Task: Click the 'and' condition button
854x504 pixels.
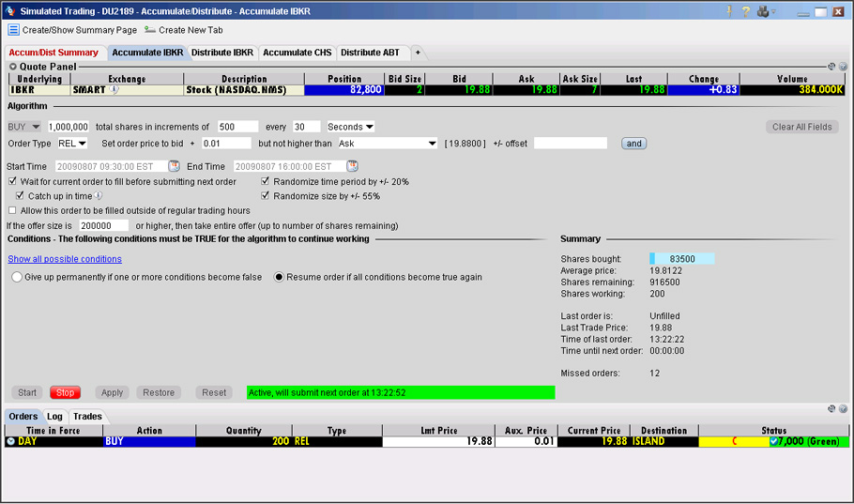Action: coord(634,144)
